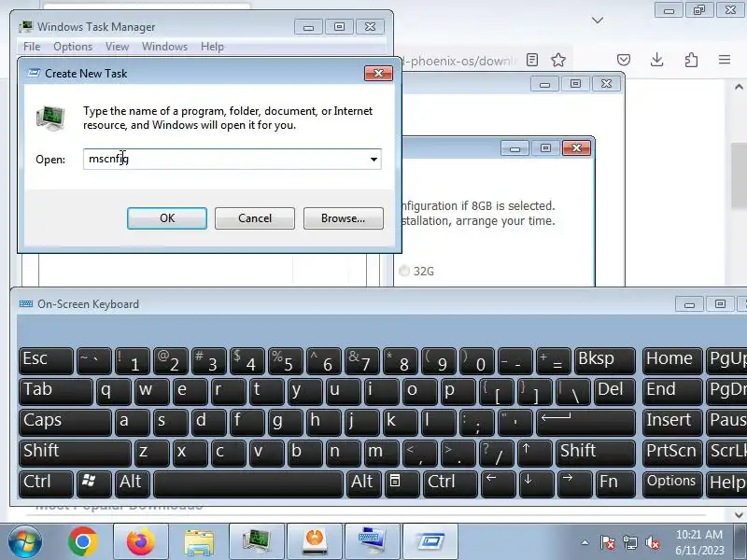Screen dimensions: 747x560
Task: Cancel the Create New Task dialog
Action: [x=254, y=218]
